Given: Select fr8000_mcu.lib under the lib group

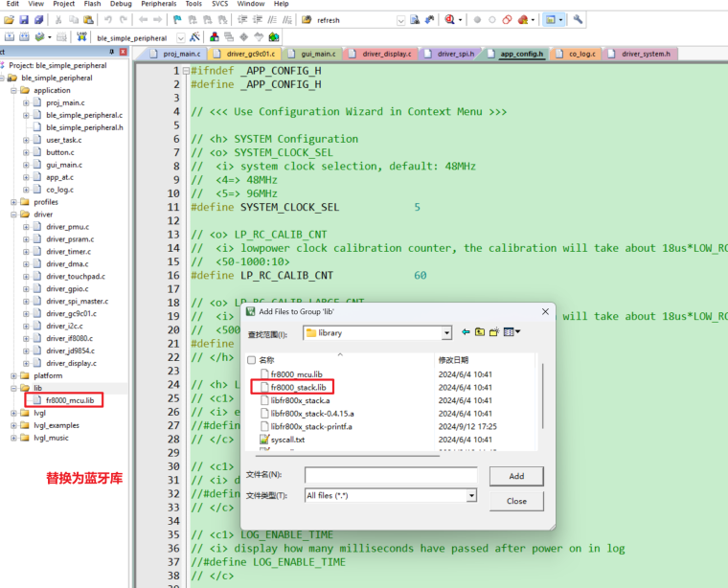Looking at the screenshot, I should [x=70, y=400].
